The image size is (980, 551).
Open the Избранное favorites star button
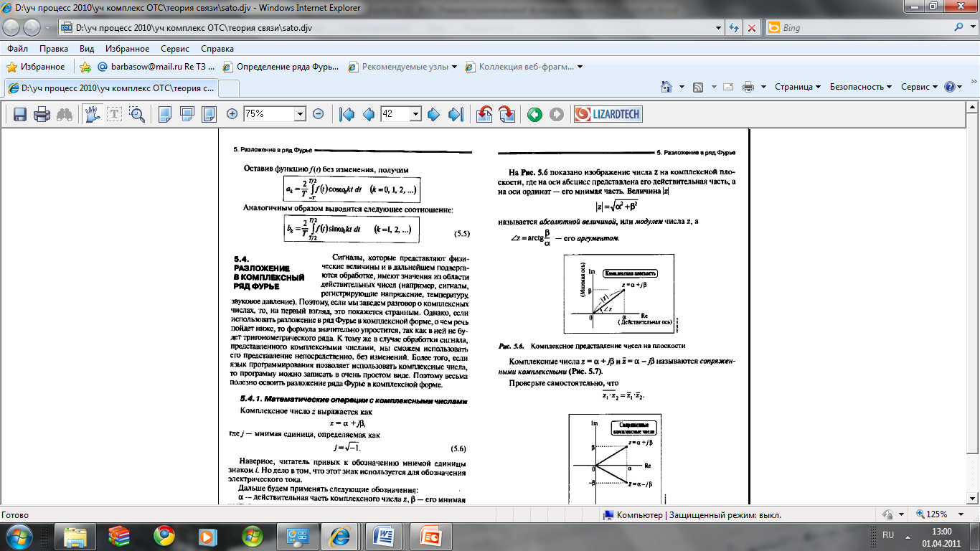(x=36, y=67)
